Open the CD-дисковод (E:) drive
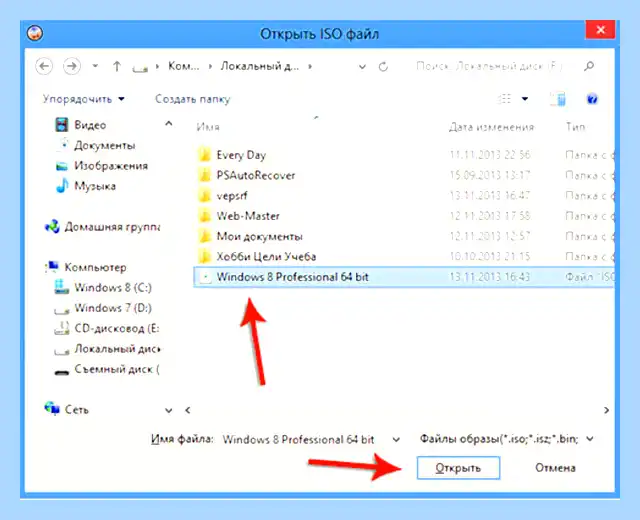This screenshot has height=520, width=640. 116,328
